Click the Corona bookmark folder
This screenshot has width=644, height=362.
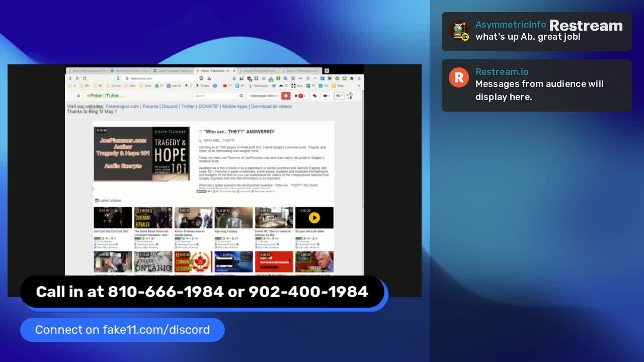click(113, 86)
